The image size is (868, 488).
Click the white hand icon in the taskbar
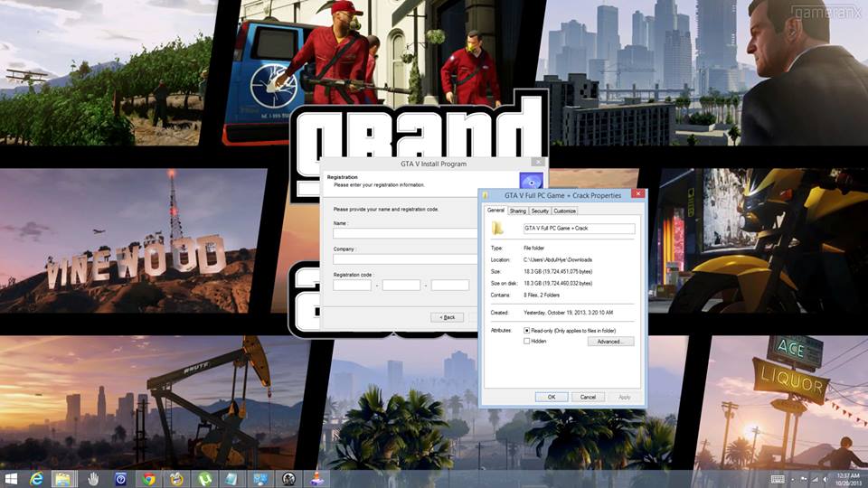[93, 478]
